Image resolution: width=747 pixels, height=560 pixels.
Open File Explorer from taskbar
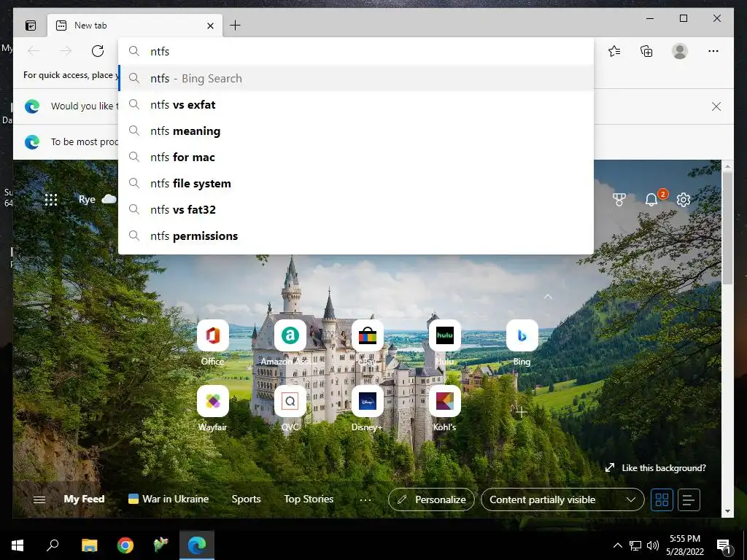click(x=89, y=545)
